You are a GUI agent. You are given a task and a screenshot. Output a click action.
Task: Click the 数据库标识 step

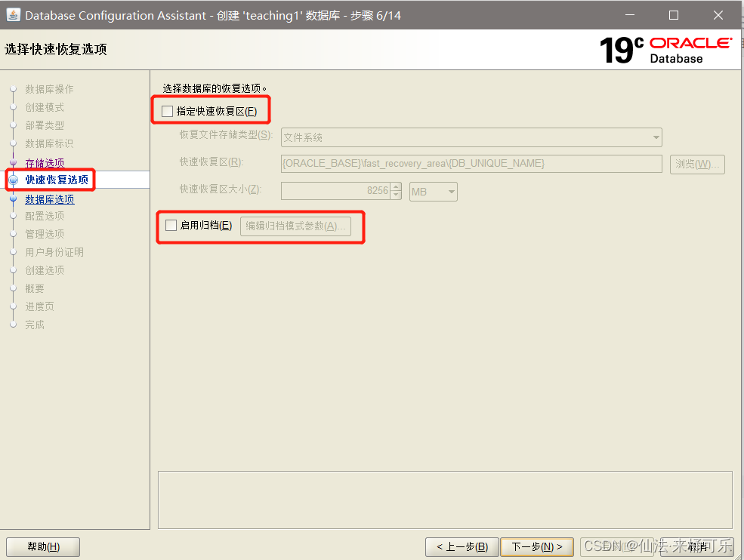[x=49, y=143]
